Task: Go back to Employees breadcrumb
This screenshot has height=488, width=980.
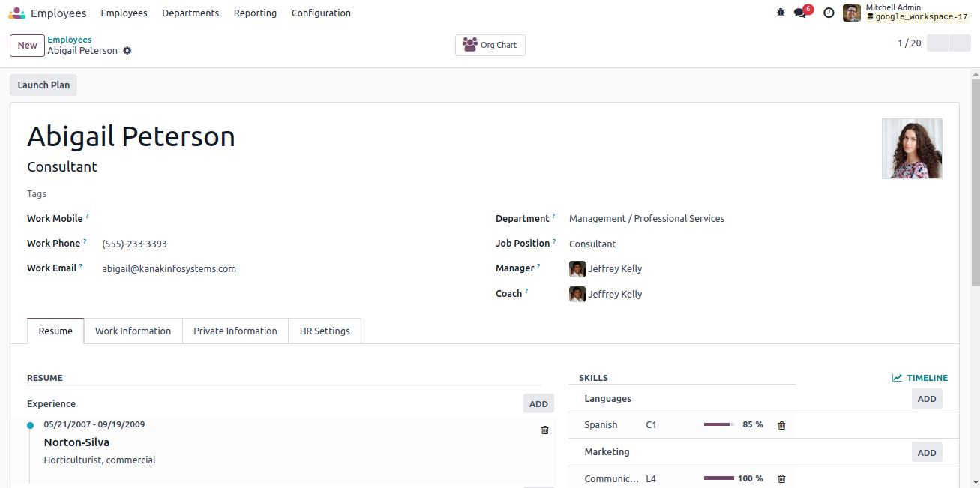Action: point(70,40)
